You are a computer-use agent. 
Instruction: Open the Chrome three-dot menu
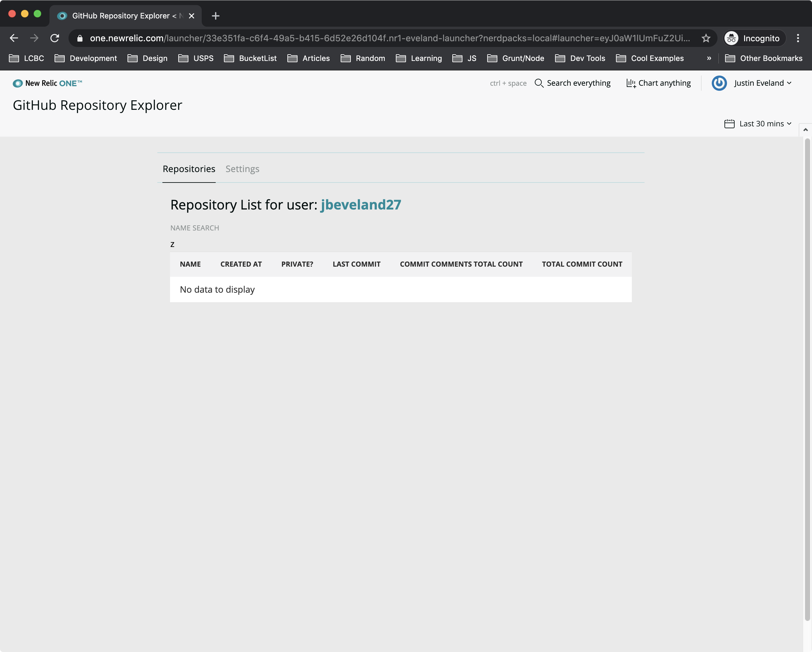point(798,38)
